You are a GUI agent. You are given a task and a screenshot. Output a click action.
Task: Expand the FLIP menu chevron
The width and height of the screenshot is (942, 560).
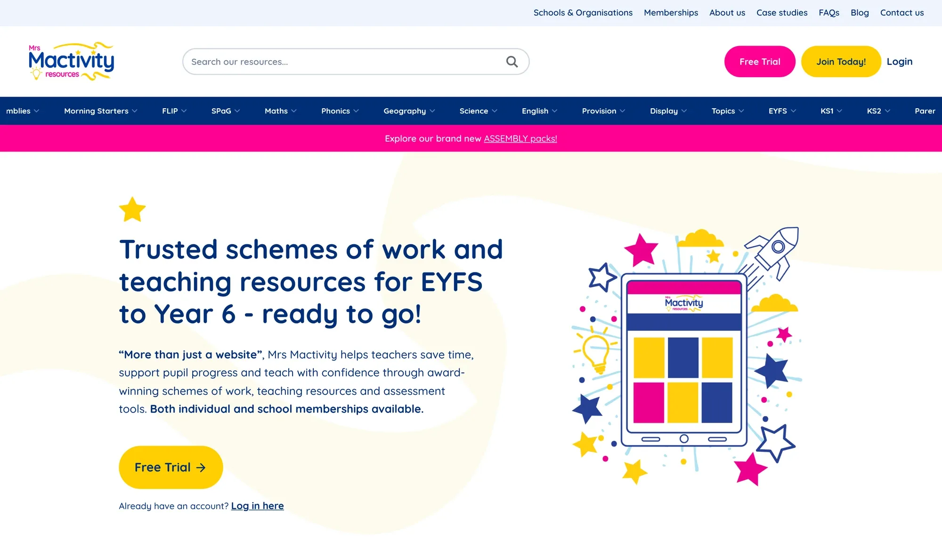click(x=184, y=111)
